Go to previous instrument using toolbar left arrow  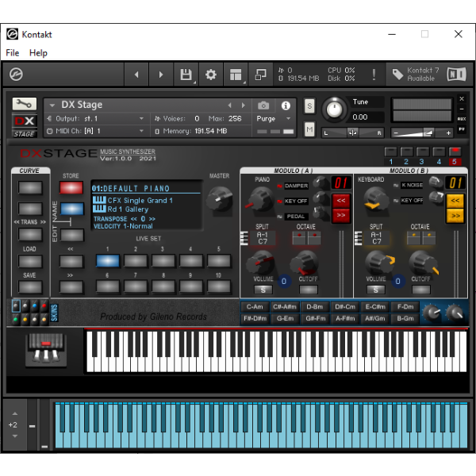click(136, 75)
